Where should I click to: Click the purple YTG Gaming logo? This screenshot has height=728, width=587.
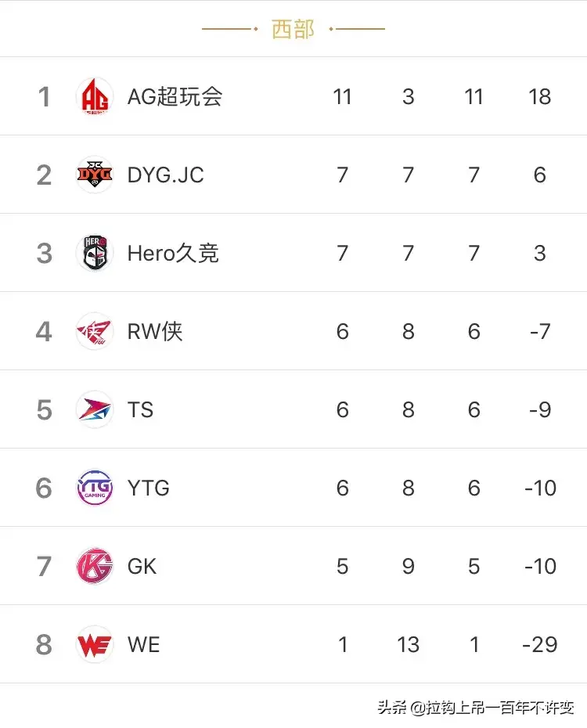point(95,488)
